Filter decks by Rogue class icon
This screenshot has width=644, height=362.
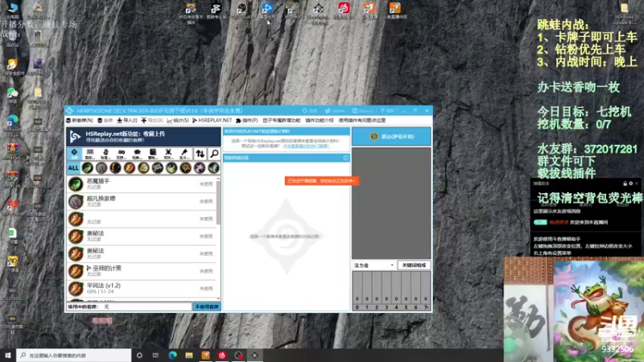click(x=171, y=168)
